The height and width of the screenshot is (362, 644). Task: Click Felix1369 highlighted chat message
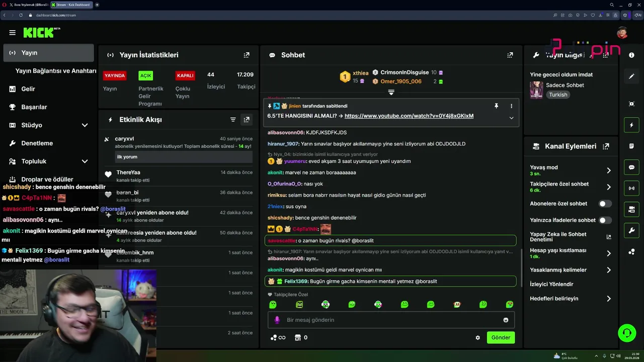click(x=390, y=282)
